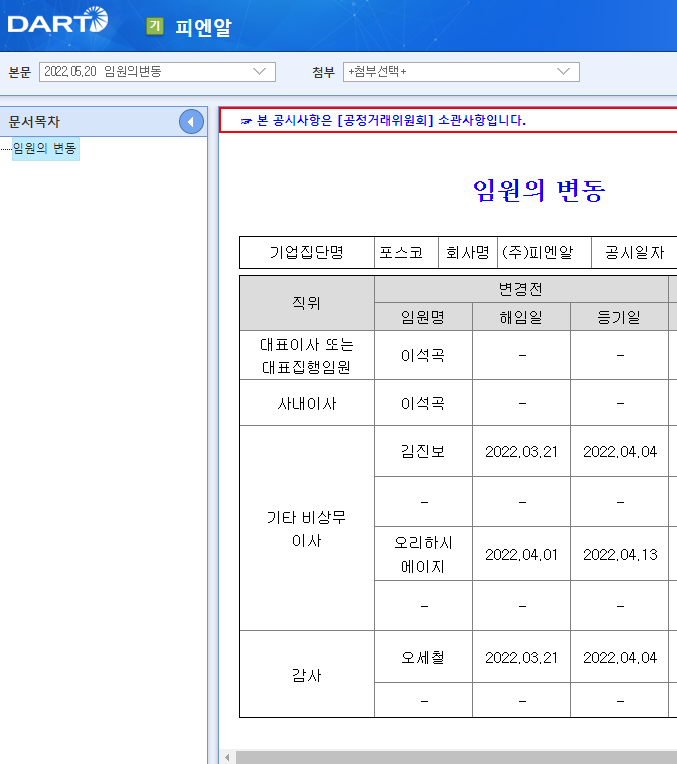
Task: Click the green 기 badge icon
Action: (154, 26)
